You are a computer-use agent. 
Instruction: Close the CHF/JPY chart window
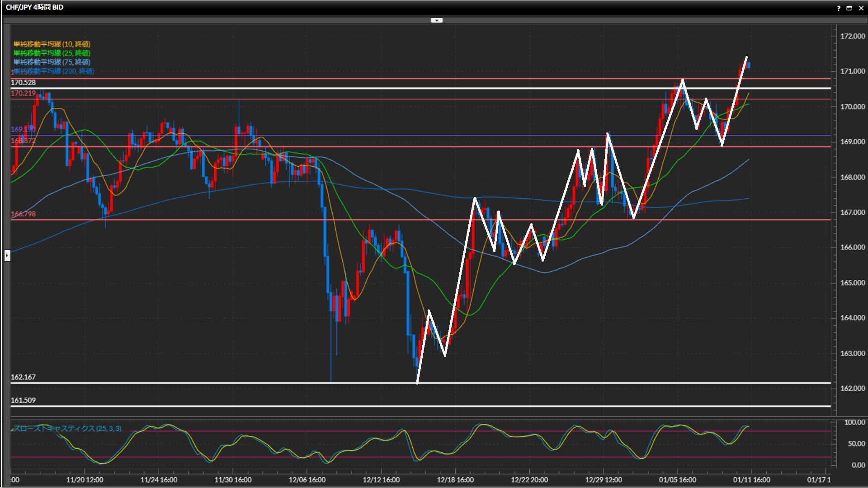[x=861, y=8]
